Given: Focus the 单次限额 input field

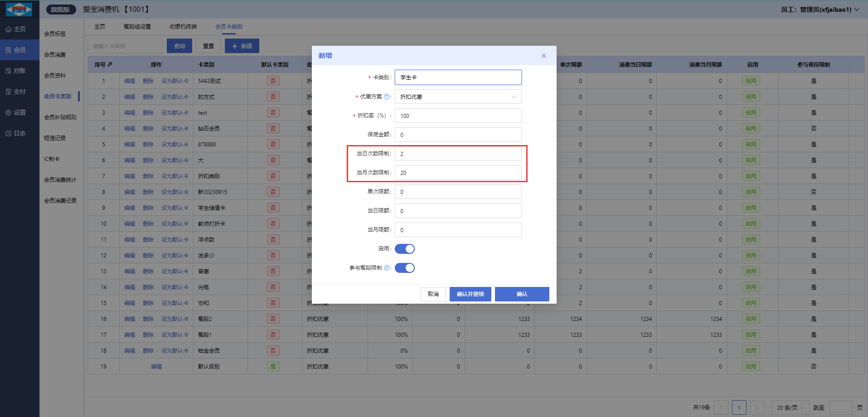Looking at the screenshot, I should [458, 192].
